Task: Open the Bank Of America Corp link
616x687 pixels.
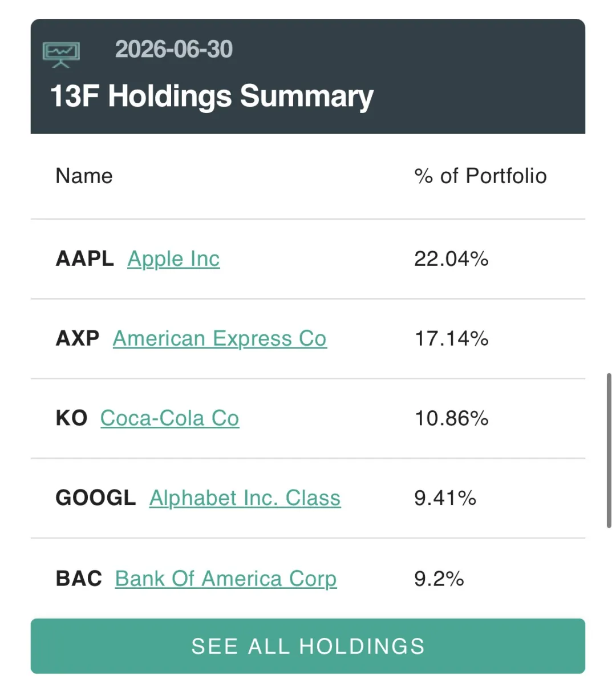Action: [x=226, y=579]
